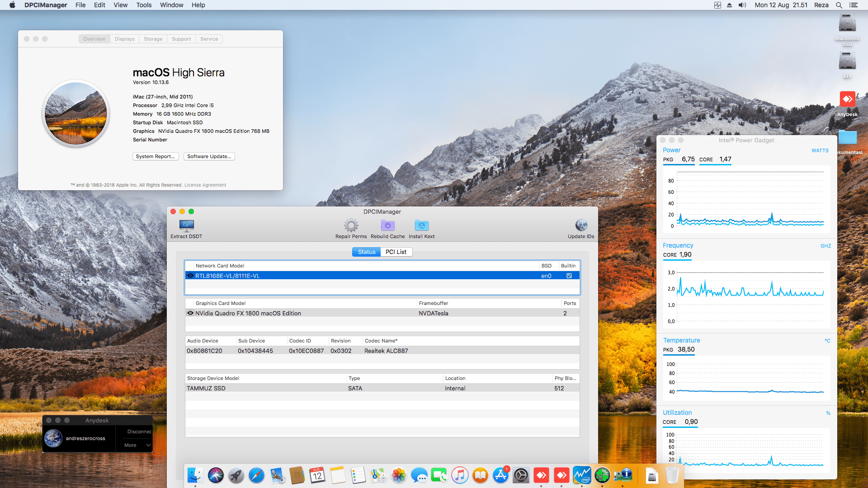Open Spotlight search in menu bar
Screen dimensions: 868x488
pos(839,5)
